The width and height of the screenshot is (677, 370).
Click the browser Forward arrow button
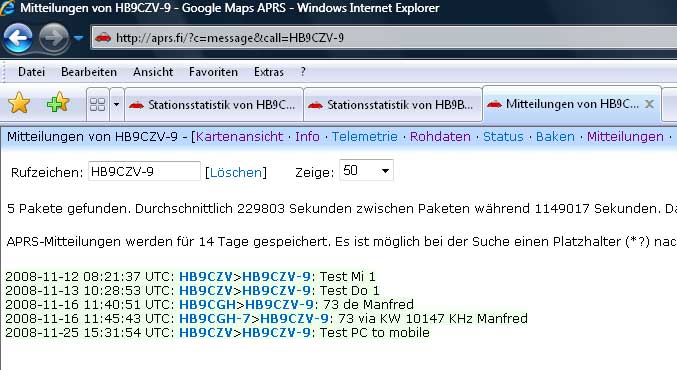tap(54, 38)
